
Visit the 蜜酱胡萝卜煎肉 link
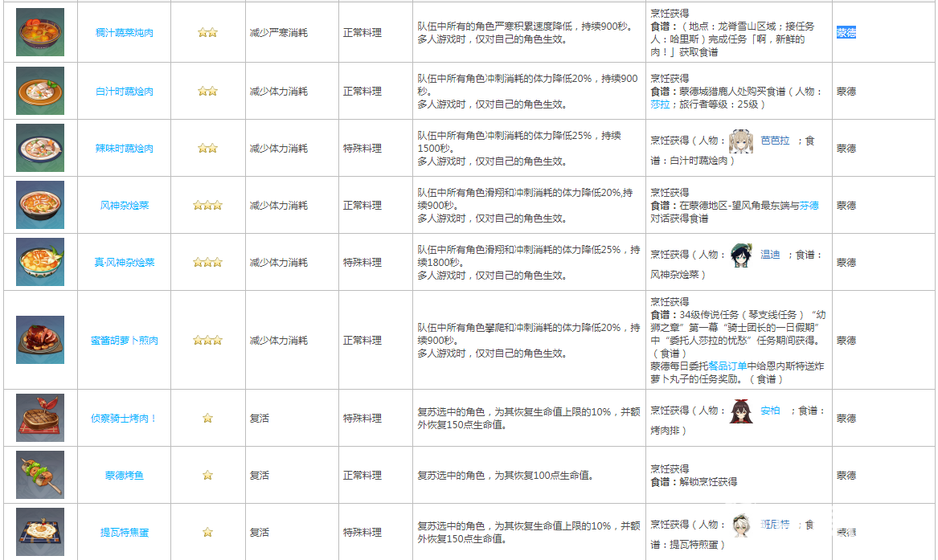pyautogui.click(x=125, y=341)
